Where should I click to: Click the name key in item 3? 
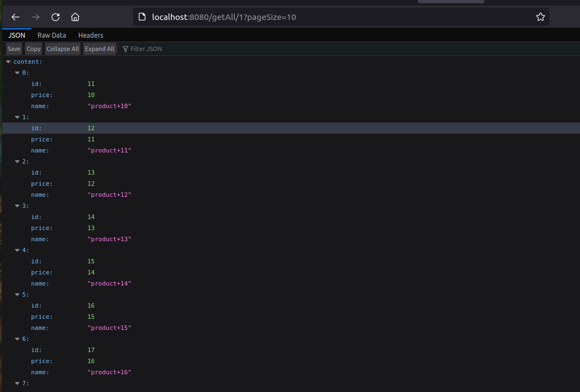point(40,239)
